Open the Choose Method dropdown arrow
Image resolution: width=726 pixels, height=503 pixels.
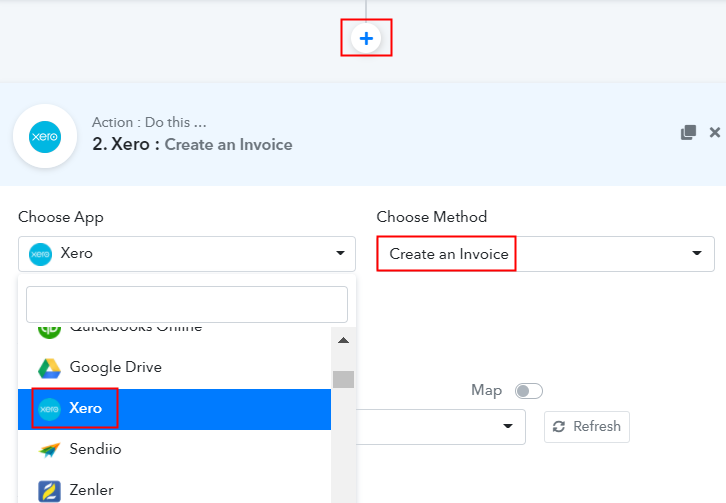click(696, 253)
